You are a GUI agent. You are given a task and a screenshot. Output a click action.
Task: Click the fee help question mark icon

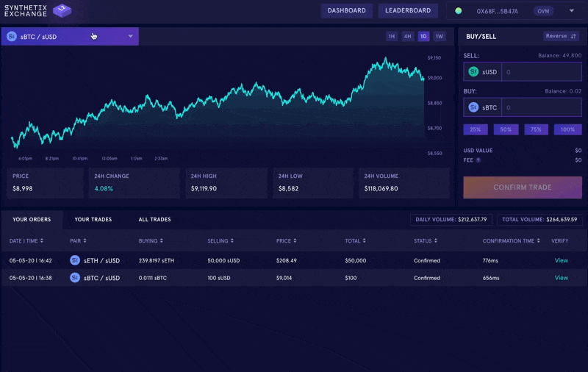[478, 160]
